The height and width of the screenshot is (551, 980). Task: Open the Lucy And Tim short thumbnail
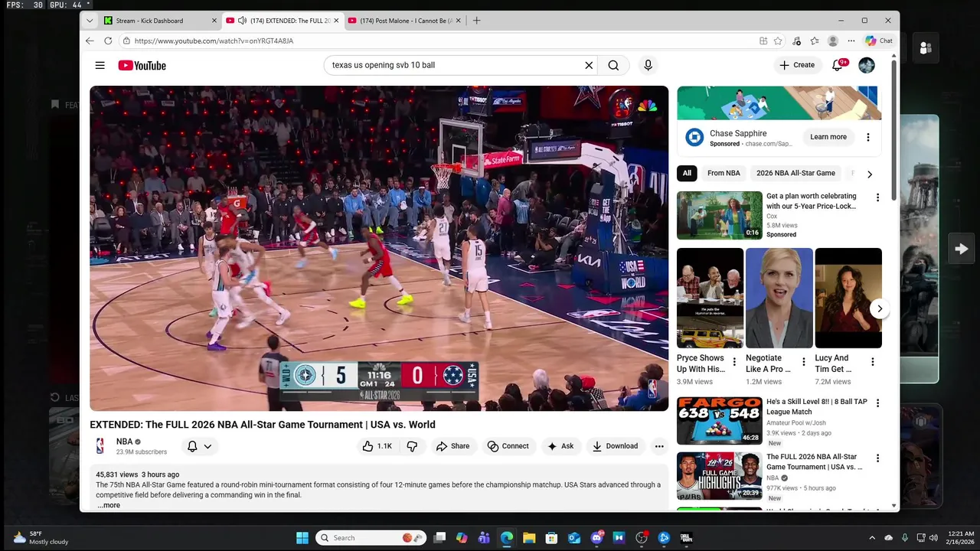tap(848, 298)
